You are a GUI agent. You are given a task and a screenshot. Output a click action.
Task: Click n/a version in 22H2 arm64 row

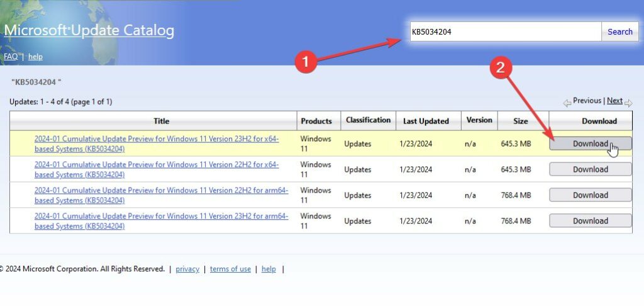pos(470,195)
